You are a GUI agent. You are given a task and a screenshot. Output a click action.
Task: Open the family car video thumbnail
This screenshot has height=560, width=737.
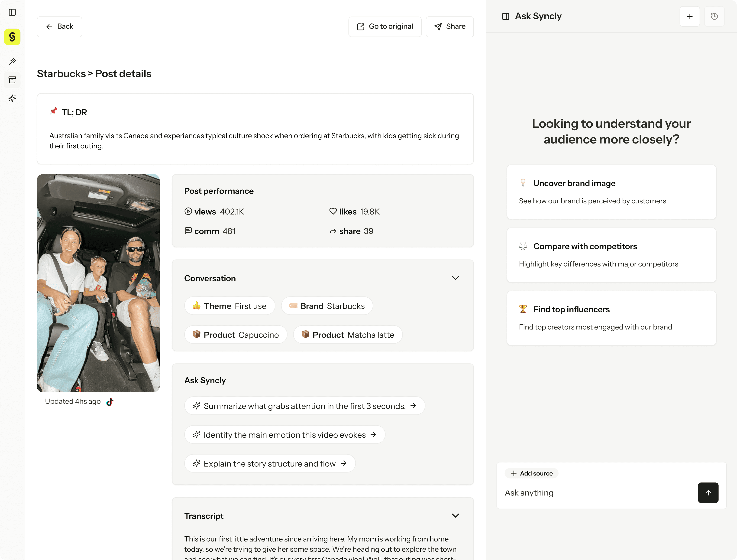(x=98, y=283)
